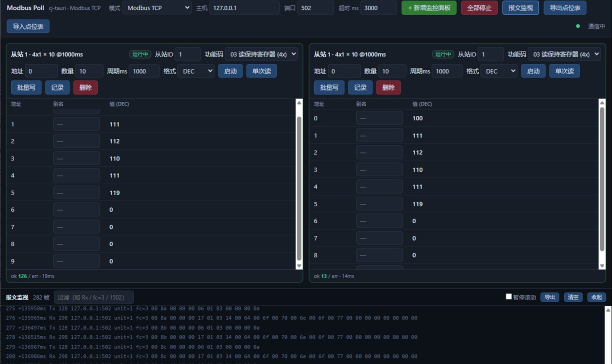Focus left panel 从站ID field

click(x=188, y=54)
